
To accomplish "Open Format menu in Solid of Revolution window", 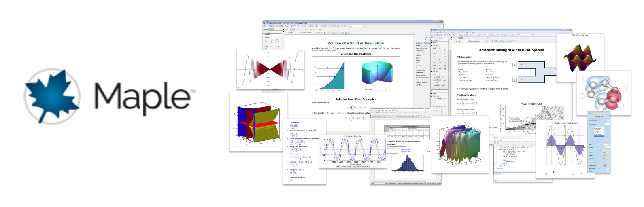I will [x=278, y=23].
